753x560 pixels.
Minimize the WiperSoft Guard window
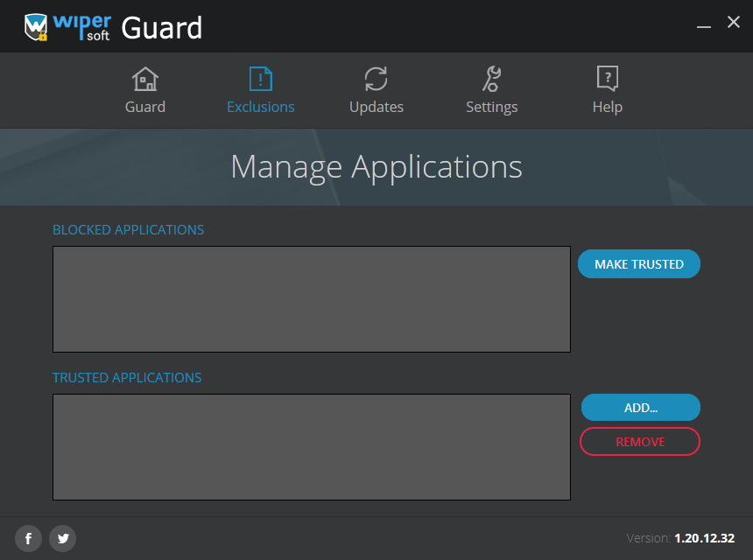pyautogui.click(x=704, y=24)
